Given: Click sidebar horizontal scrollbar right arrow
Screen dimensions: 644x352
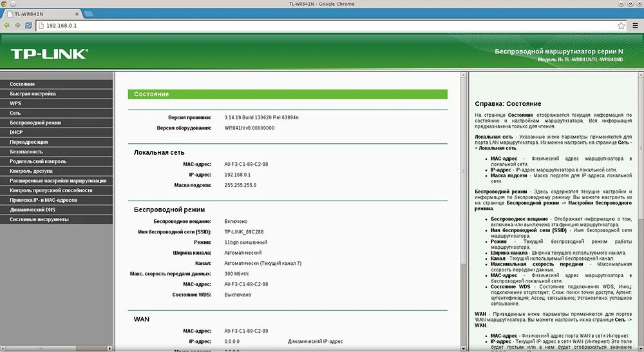Looking at the screenshot, I should click(109, 348).
